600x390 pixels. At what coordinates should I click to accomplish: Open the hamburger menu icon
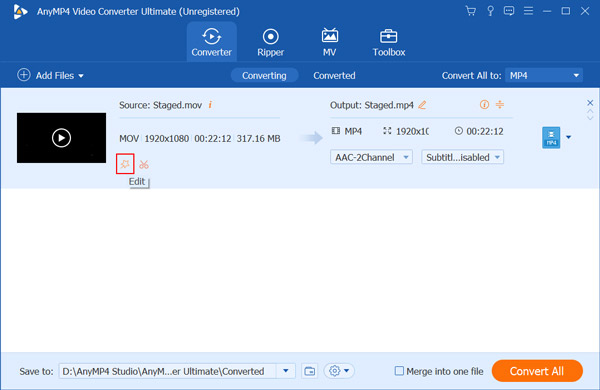coord(528,11)
